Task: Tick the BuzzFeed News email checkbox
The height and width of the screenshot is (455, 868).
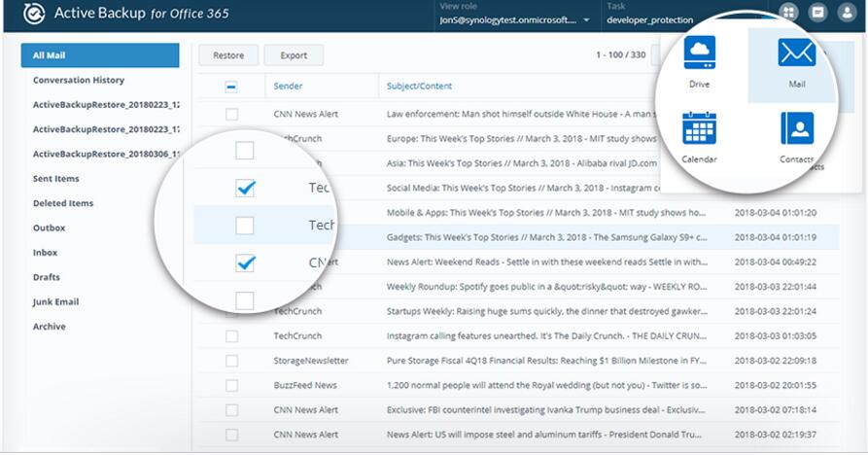Action: pos(231,385)
